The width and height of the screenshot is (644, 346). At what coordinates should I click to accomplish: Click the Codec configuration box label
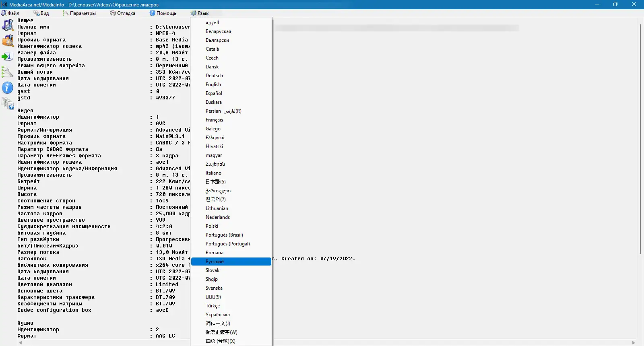tap(54, 310)
